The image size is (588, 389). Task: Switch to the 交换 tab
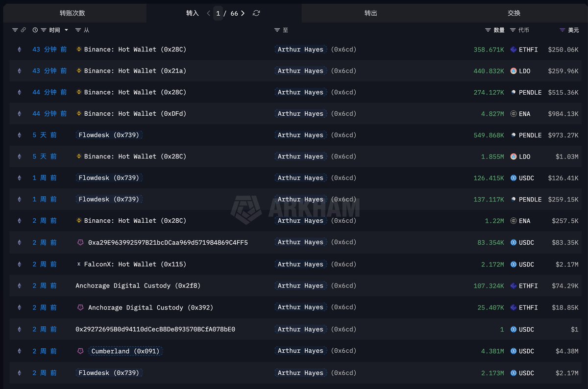pos(514,13)
